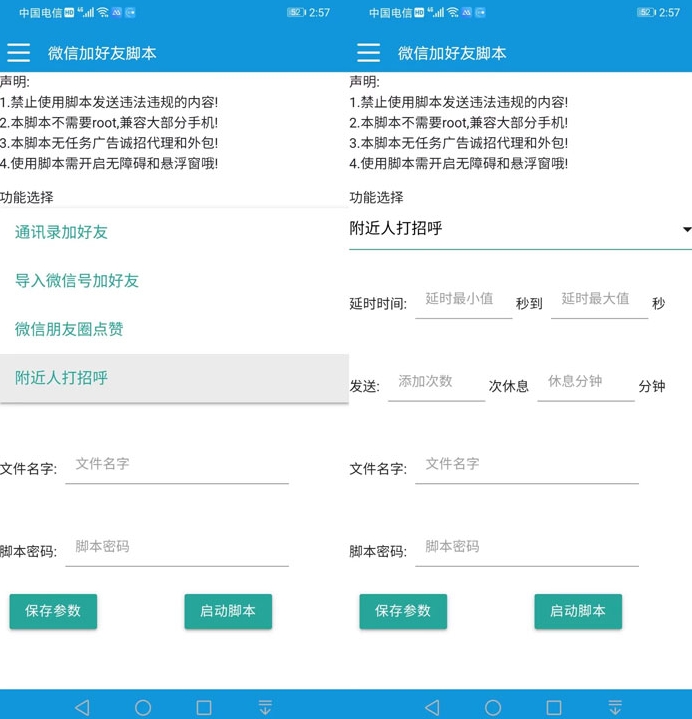Image resolution: width=692 pixels, height=719 pixels.
Task: Click 保存参数 button in left screen
Action: tap(53, 611)
